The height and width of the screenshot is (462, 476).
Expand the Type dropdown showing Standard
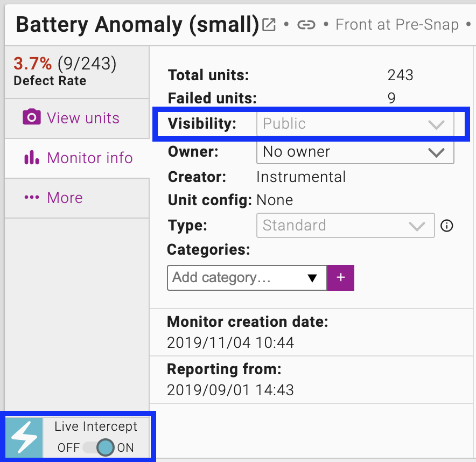[345, 225]
